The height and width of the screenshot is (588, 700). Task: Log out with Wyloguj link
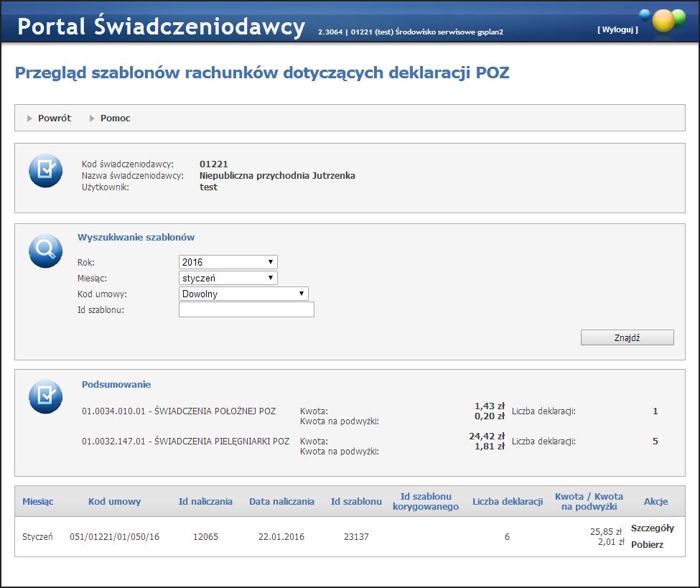click(x=618, y=29)
